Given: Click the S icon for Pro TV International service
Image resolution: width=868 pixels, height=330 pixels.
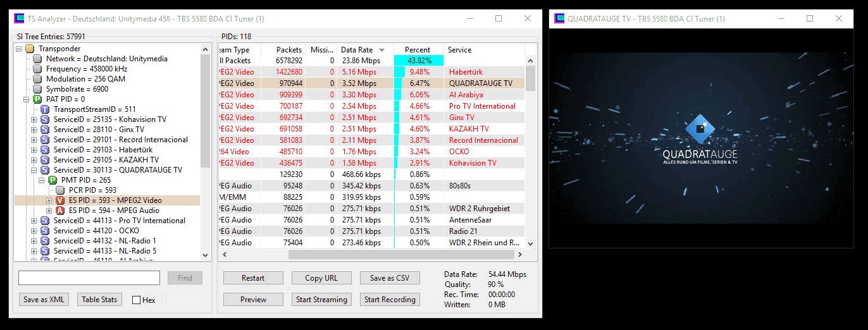Looking at the screenshot, I should [x=44, y=221].
